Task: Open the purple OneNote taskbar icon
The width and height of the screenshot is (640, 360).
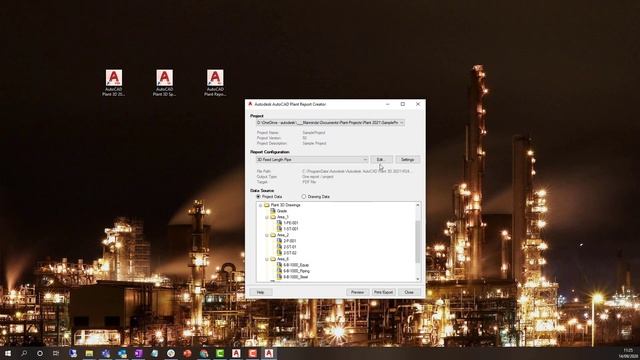Action: click(x=138, y=353)
